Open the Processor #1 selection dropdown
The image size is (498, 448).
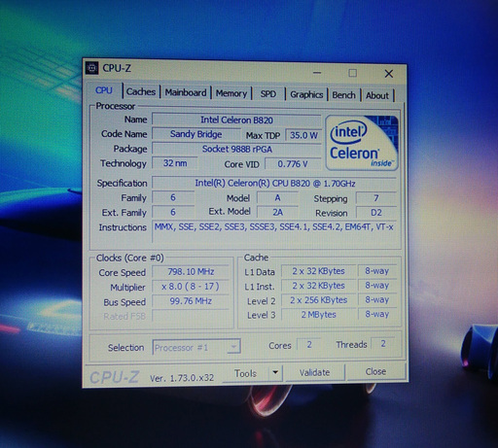tap(196, 347)
